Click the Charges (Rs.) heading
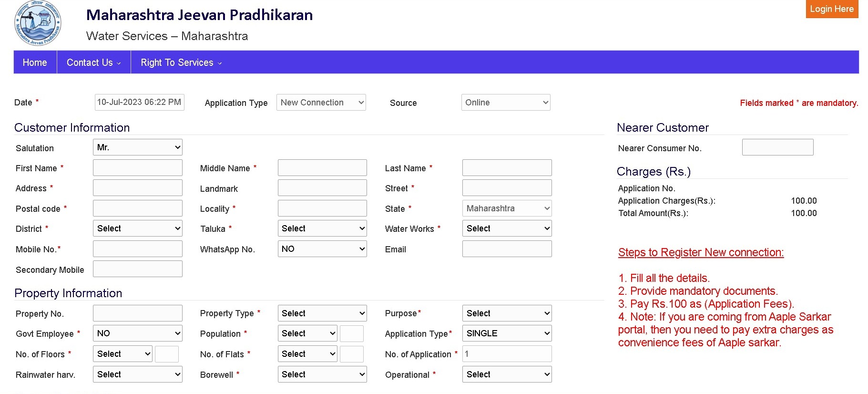The width and height of the screenshot is (868, 394). click(x=654, y=171)
